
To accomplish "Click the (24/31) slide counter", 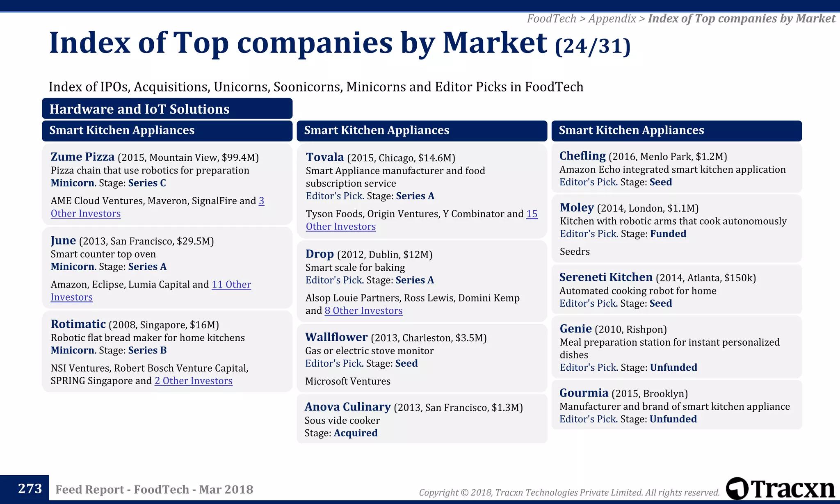I will 592,46.
